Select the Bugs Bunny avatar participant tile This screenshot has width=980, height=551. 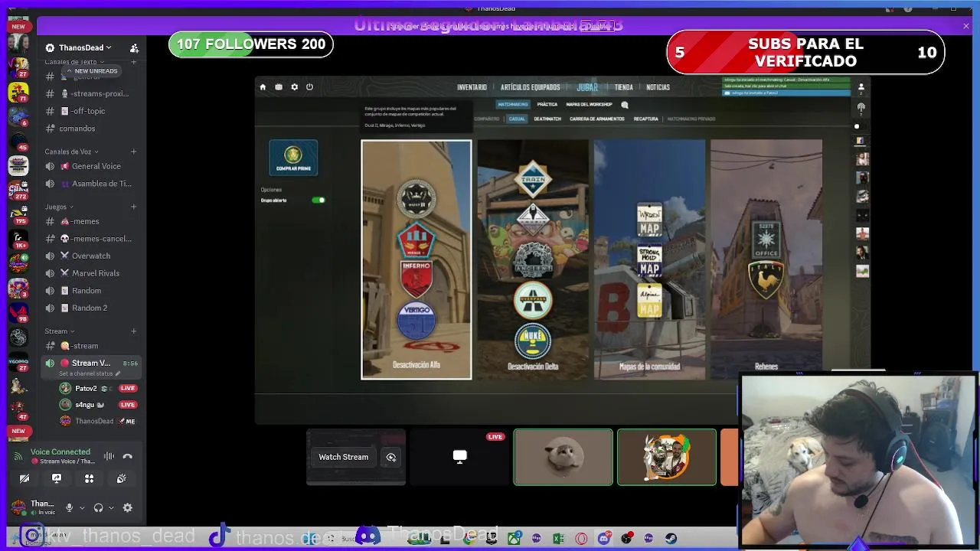point(667,457)
